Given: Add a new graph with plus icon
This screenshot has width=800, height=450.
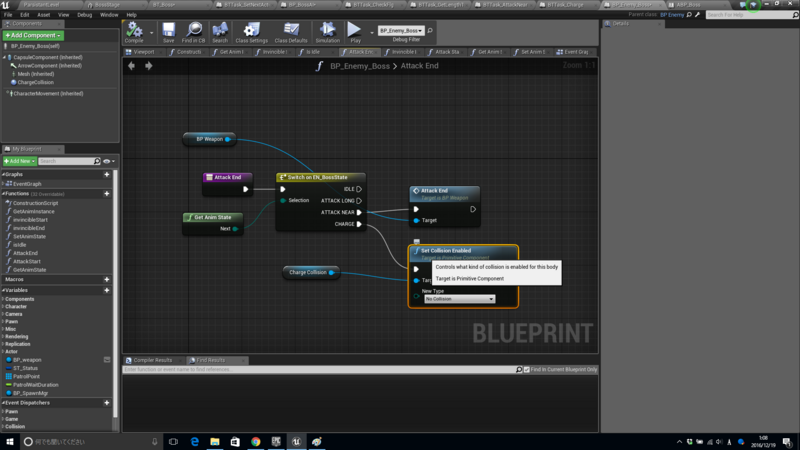Looking at the screenshot, I should click(107, 174).
